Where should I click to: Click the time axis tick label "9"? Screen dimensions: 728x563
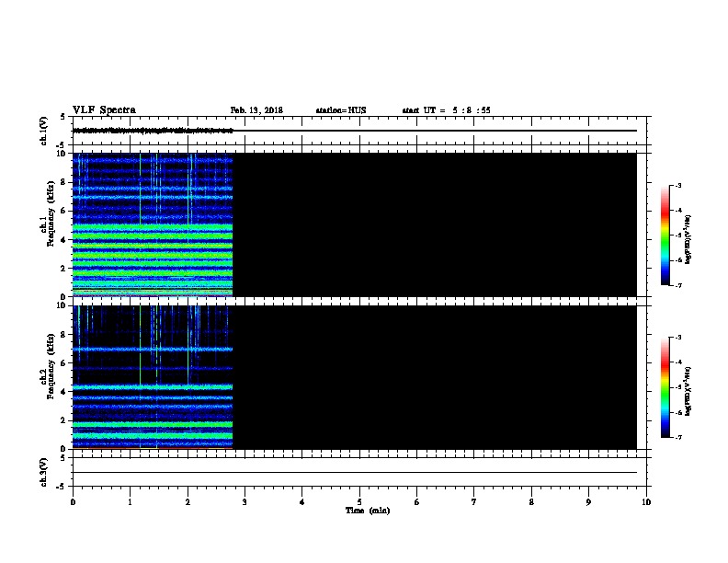[x=588, y=501]
